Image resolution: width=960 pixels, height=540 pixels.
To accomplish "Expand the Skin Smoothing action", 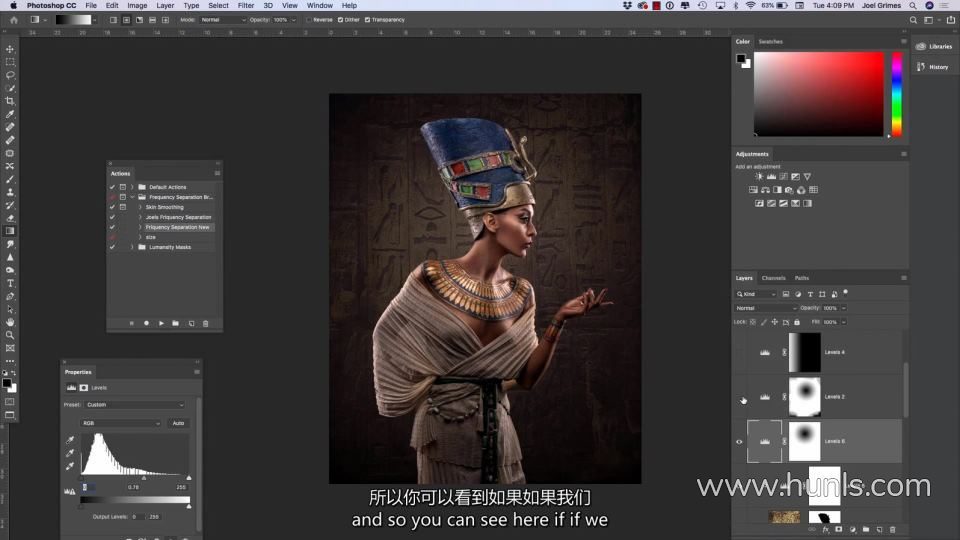I will click(140, 207).
